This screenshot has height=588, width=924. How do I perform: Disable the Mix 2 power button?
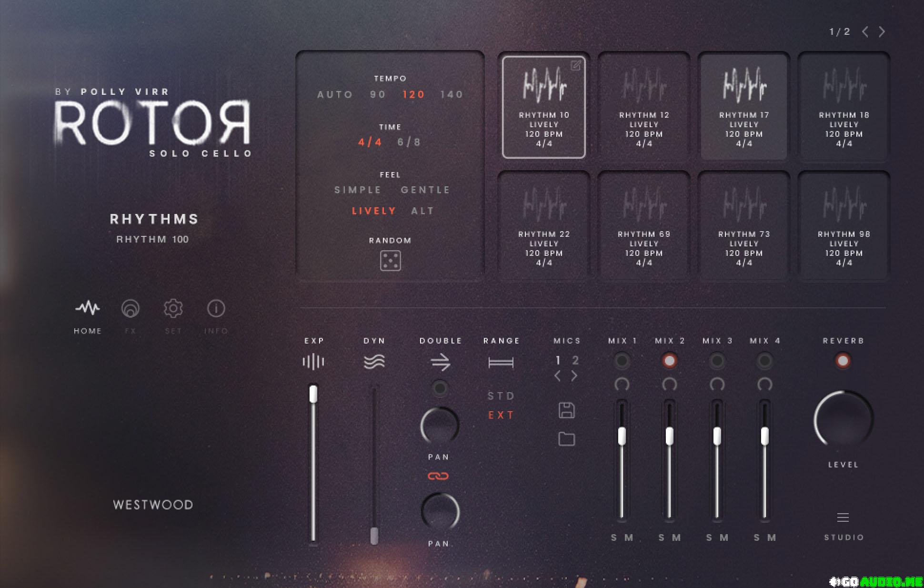click(669, 361)
